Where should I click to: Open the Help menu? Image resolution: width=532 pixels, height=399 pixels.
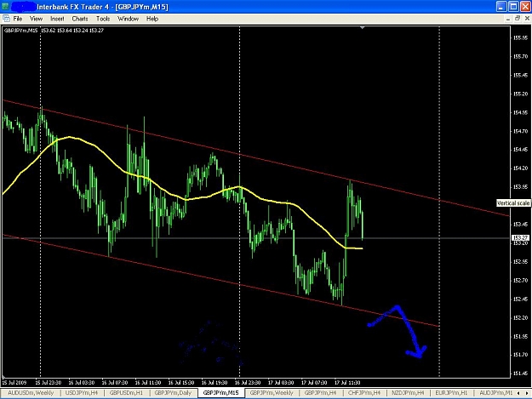[x=152, y=19]
